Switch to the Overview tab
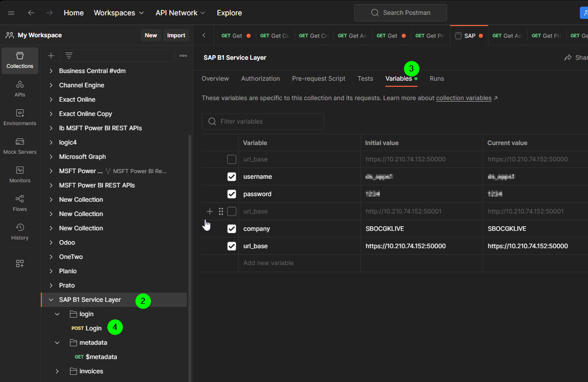 215,79
